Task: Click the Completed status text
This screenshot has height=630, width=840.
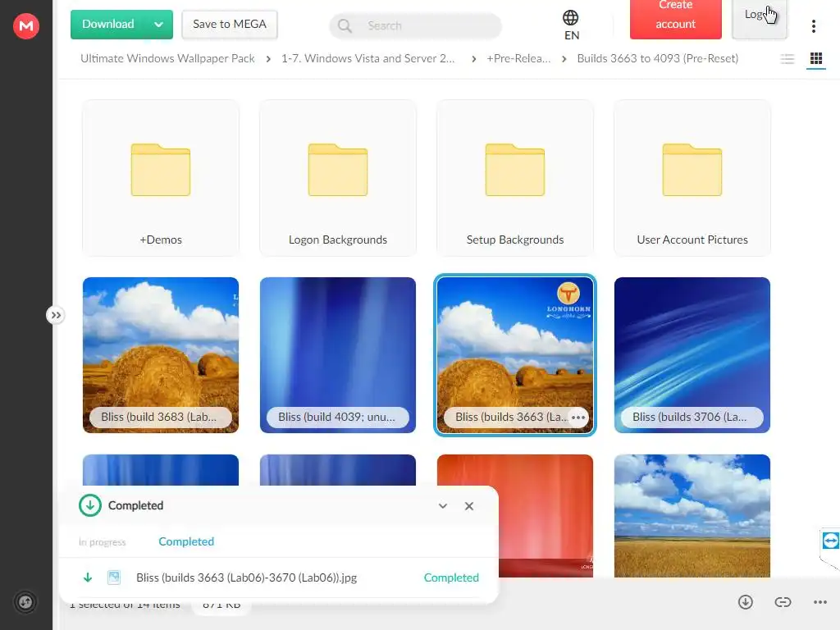Action: [x=452, y=577]
